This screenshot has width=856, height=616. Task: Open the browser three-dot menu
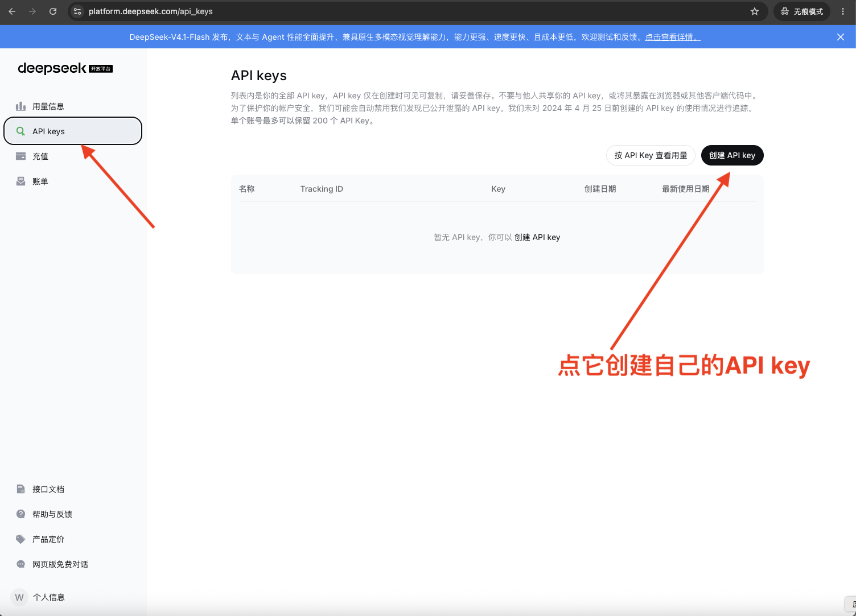[x=843, y=11]
